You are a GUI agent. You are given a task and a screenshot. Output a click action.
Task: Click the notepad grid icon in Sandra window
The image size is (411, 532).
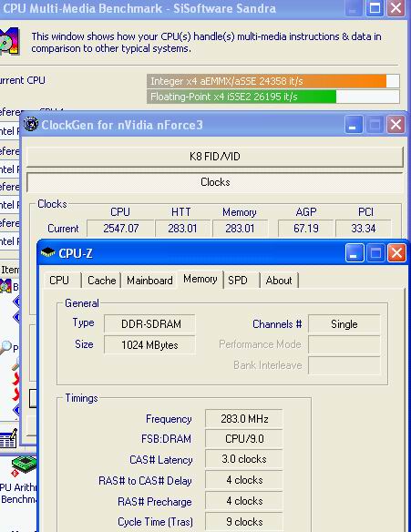8,438
